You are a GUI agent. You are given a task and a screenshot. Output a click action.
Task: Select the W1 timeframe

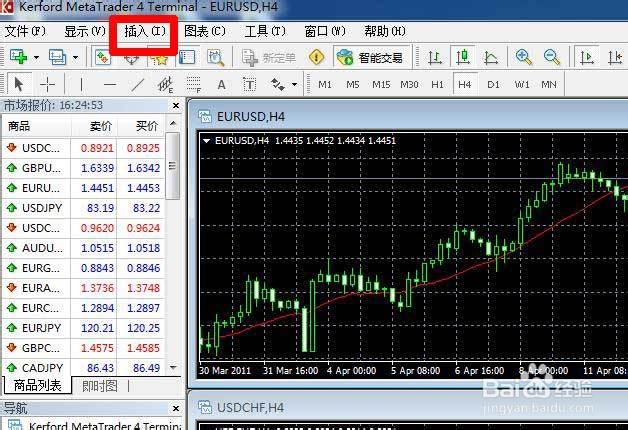(522, 84)
